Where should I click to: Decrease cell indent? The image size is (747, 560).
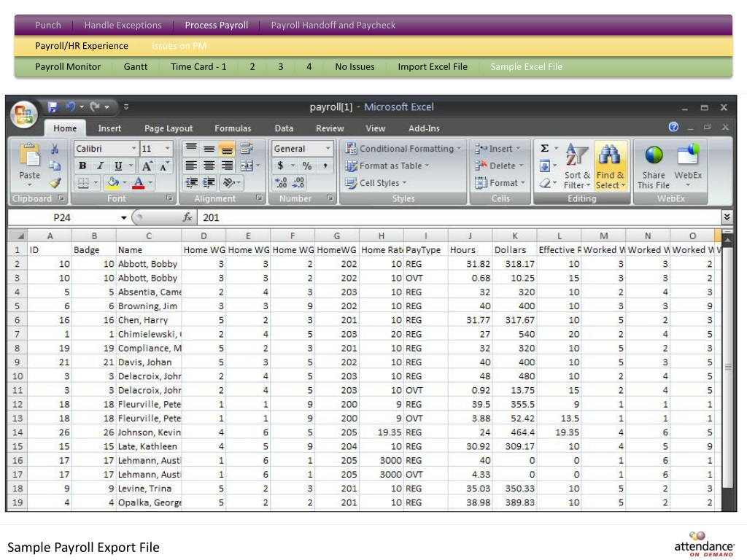coord(192,183)
